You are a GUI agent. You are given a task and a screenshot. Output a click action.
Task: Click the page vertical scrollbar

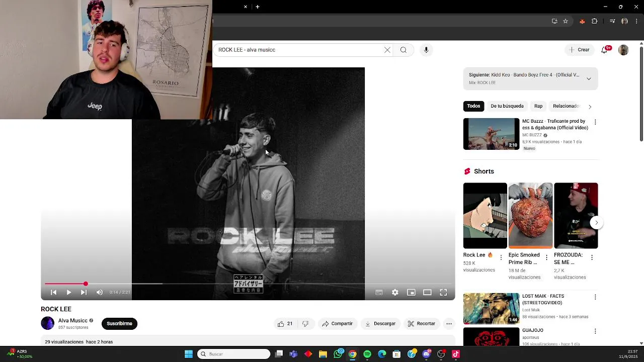641,94
